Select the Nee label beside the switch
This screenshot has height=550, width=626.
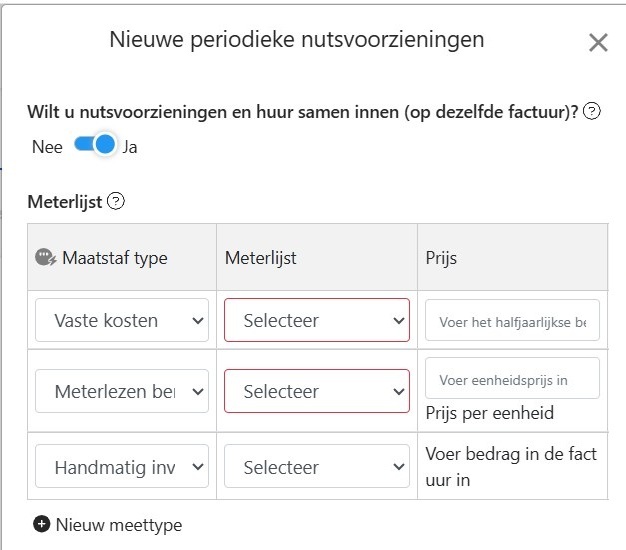[47, 147]
